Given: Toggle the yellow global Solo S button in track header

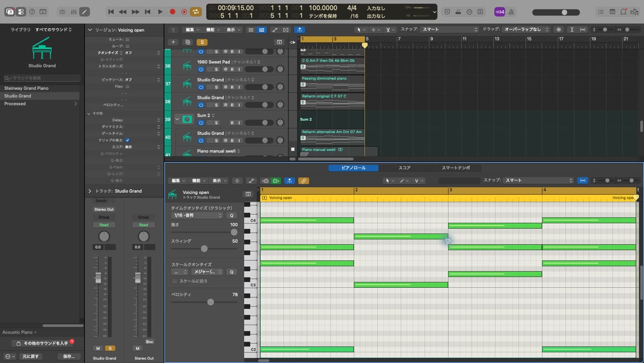Looking at the screenshot, I should point(202,42).
